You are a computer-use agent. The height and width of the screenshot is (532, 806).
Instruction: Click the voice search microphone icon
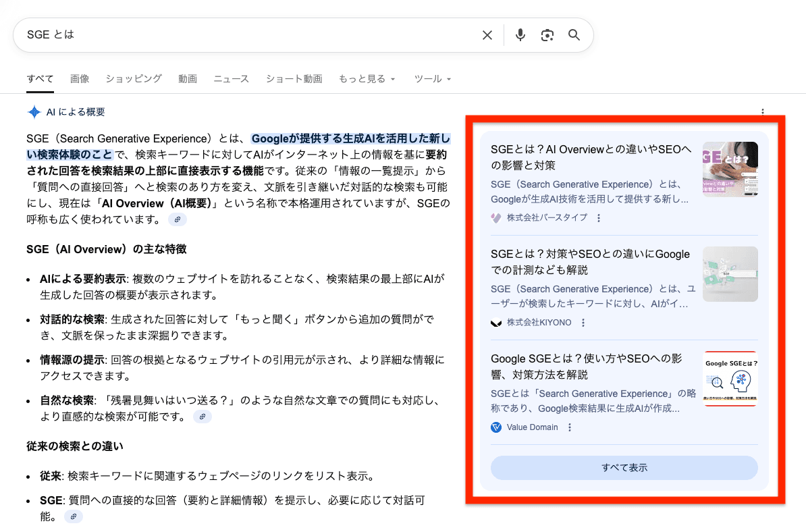point(520,34)
